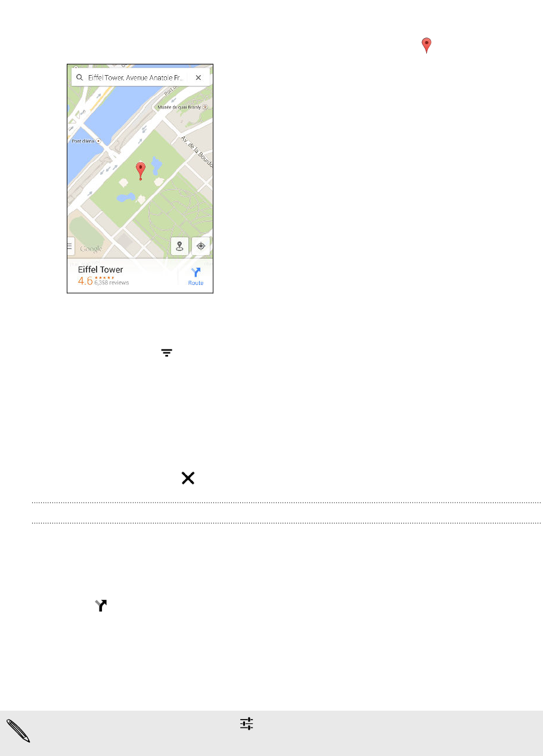This screenshot has width=543, height=756.
Task: Click the 6,358 reviews text
Action: pyautogui.click(x=111, y=283)
